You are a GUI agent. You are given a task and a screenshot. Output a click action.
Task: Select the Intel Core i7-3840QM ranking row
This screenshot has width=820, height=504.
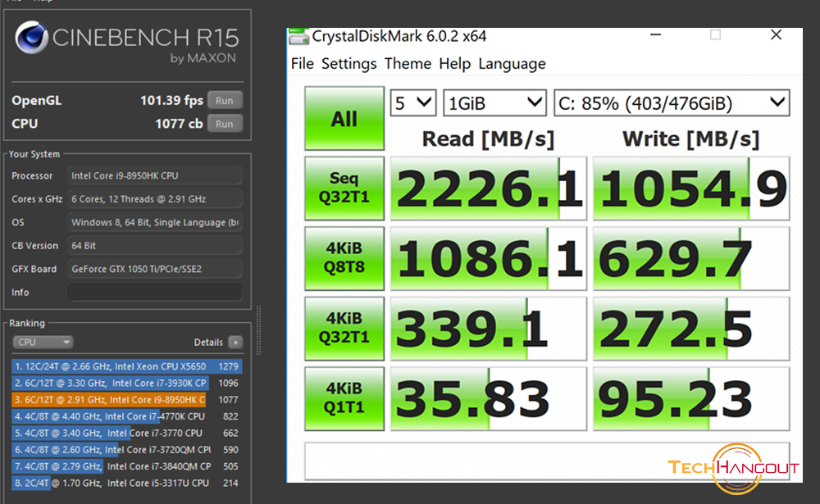[126, 466]
